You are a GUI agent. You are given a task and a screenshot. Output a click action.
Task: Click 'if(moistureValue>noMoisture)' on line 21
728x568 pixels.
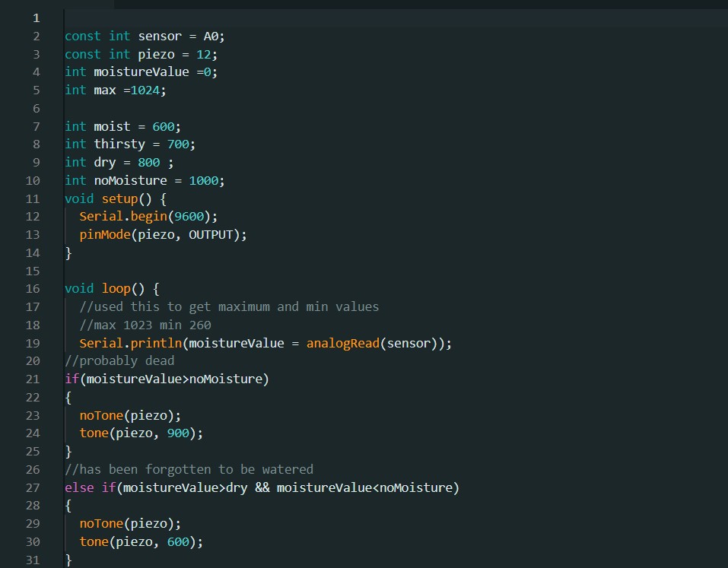[x=167, y=379]
